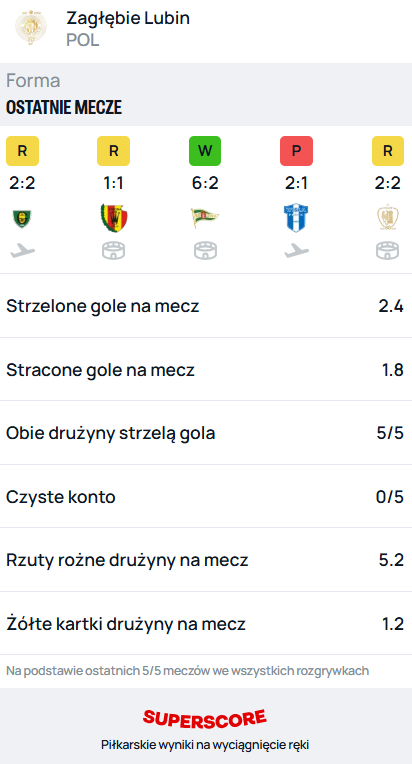
Task: Click the SUPERSCORE logo
Action: 205,718
